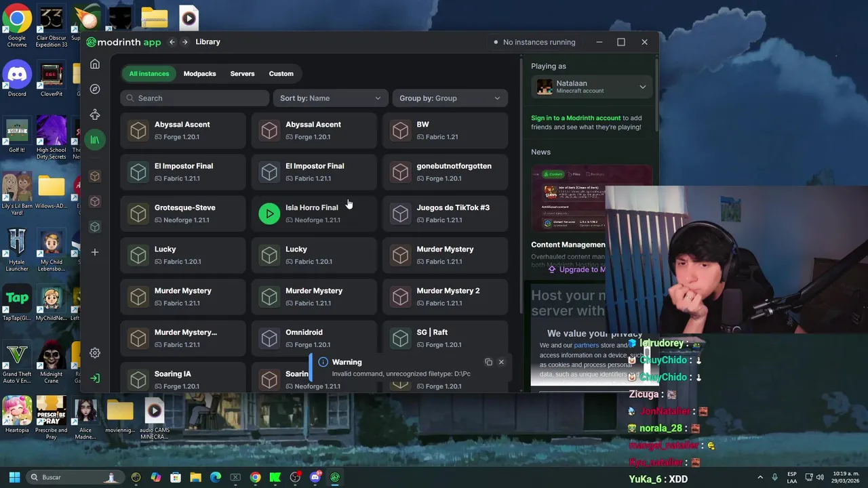Open the Murder Mystery 2 instance
This screenshot has width=868, height=488.
click(446, 297)
